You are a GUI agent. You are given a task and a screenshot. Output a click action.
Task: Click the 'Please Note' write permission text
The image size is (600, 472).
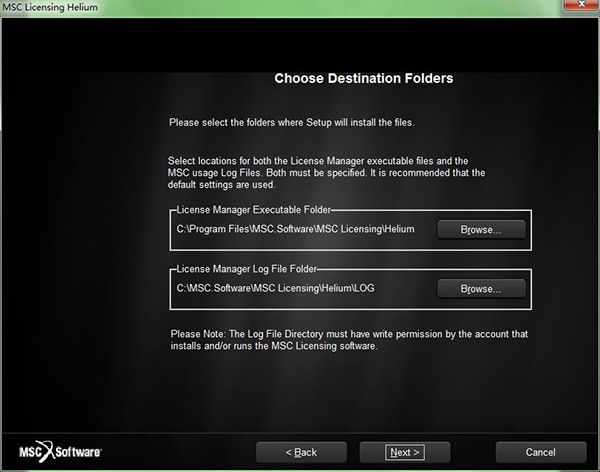349,340
